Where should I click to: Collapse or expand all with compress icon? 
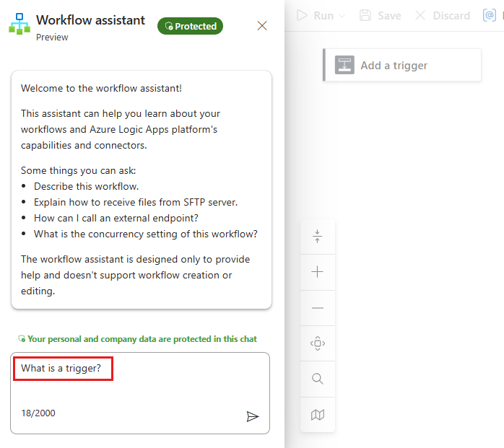[x=317, y=237]
